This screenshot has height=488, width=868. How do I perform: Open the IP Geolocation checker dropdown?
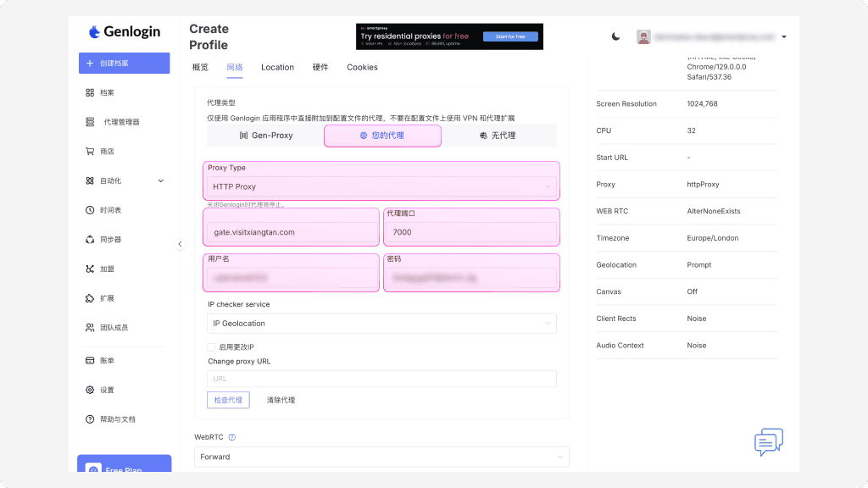[x=381, y=323]
